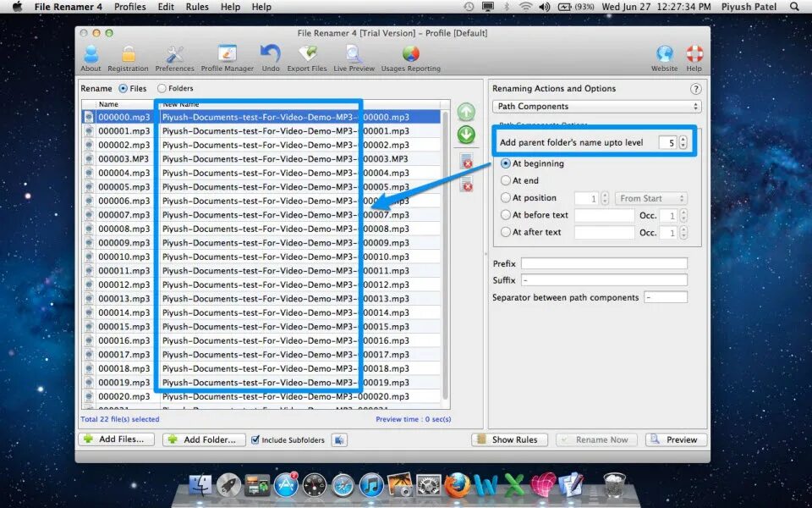Toggle the Include Subfolders checkbox
Image resolution: width=812 pixels, height=508 pixels.
pyautogui.click(x=255, y=439)
